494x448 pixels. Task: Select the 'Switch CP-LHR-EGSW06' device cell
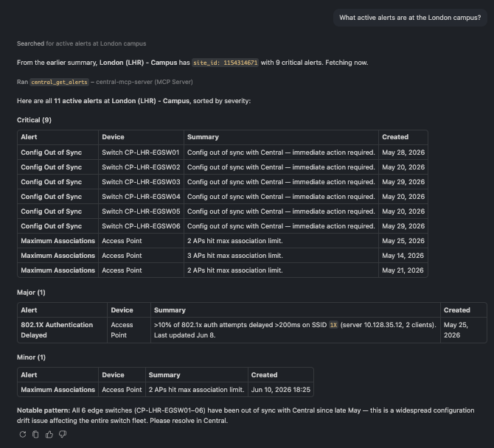click(141, 226)
